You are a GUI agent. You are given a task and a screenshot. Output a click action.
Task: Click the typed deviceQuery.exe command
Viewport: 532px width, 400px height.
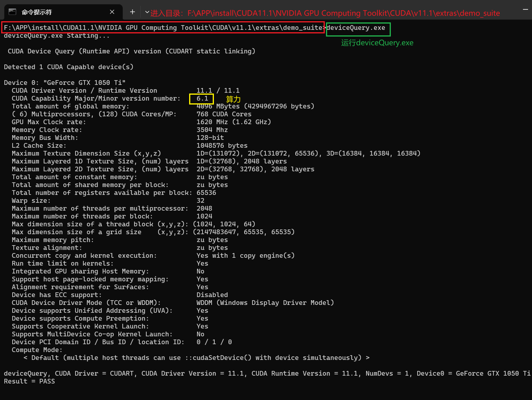pyautogui.click(x=356, y=28)
